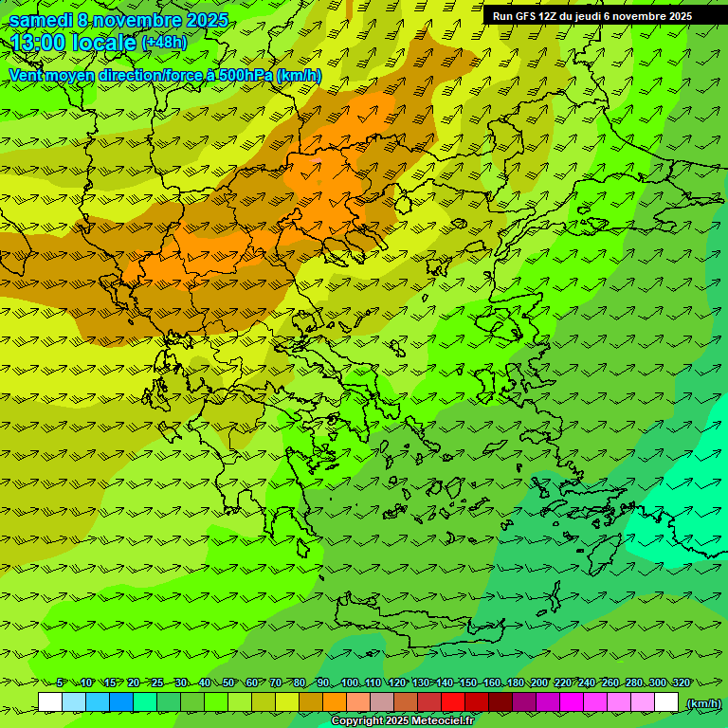The width and height of the screenshot is (728, 728).
Task: Pick the bright red swatch between 140 and 150
Action: (453, 702)
